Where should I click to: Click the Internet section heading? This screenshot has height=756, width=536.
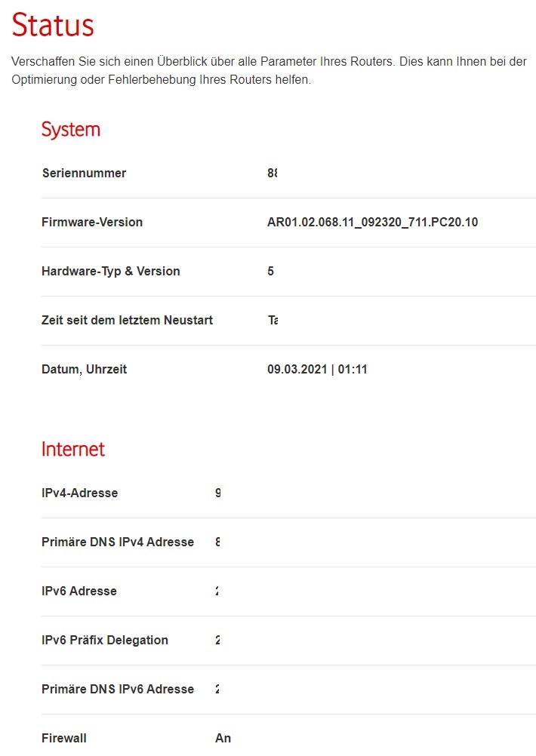tap(73, 450)
